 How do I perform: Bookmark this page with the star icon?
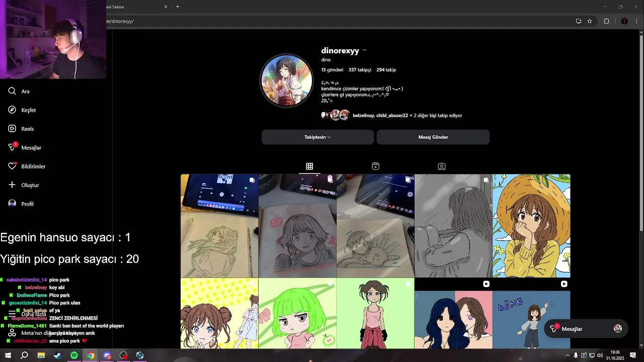pos(590,21)
